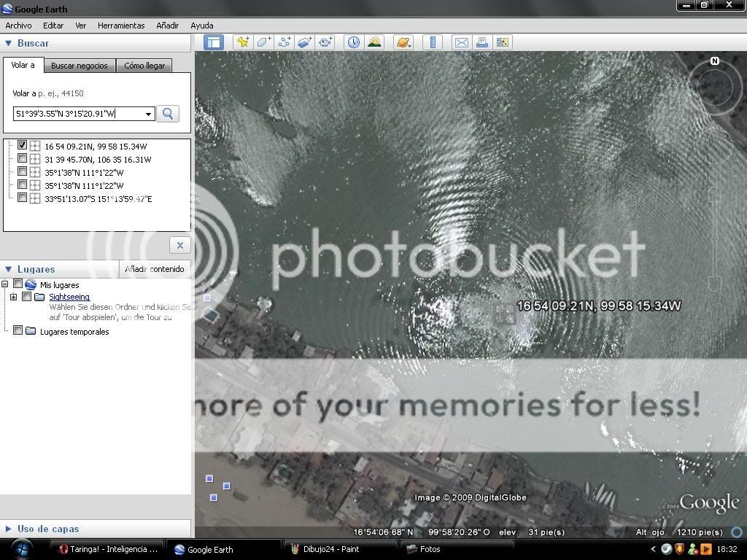Open the Añadir menu
This screenshot has height=560, width=747.
click(x=167, y=26)
